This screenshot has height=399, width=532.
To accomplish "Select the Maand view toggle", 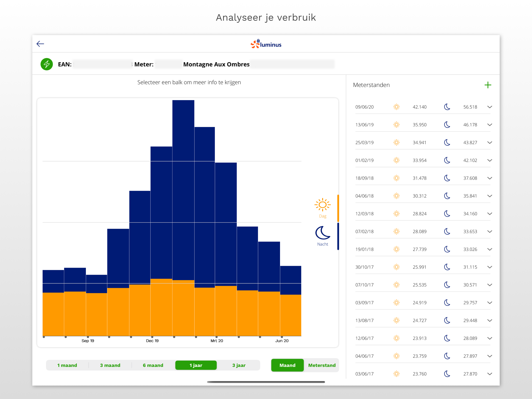I will (x=287, y=365).
